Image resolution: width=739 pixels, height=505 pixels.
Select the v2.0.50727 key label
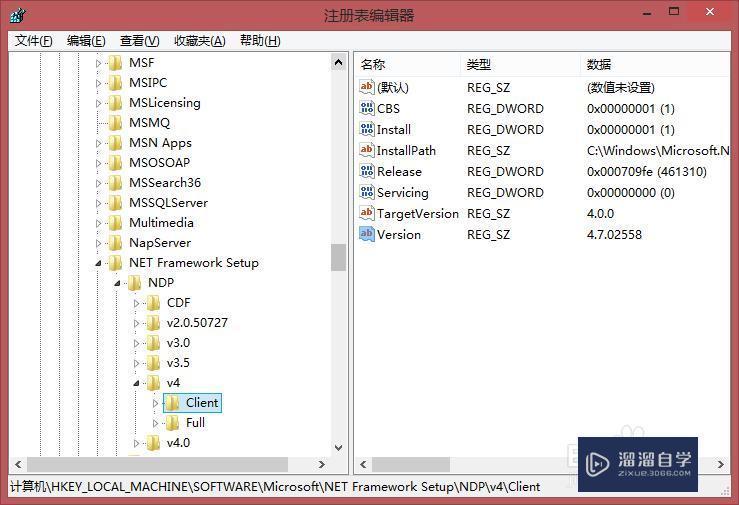[197, 323]
